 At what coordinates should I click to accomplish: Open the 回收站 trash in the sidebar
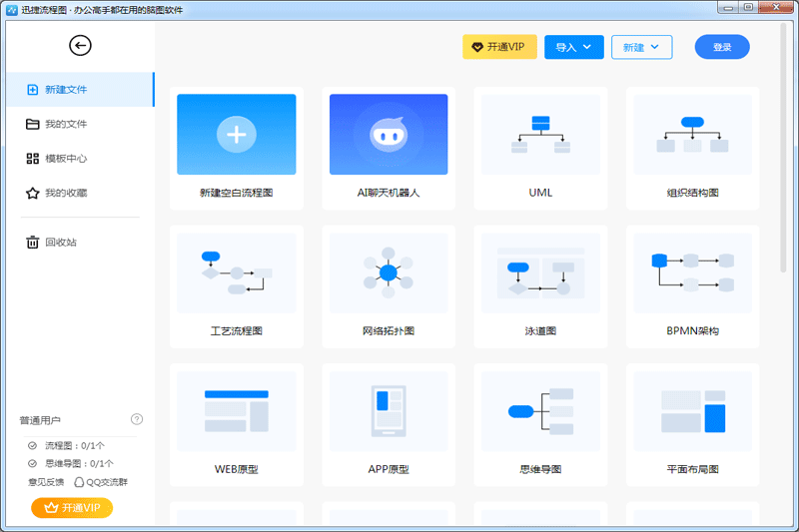61,243
